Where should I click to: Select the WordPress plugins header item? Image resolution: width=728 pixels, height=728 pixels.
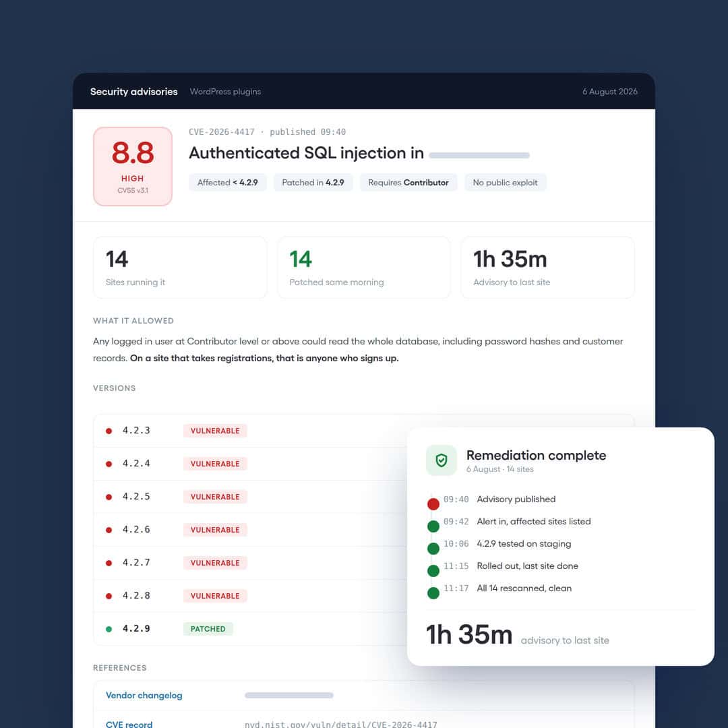(225, 92)
